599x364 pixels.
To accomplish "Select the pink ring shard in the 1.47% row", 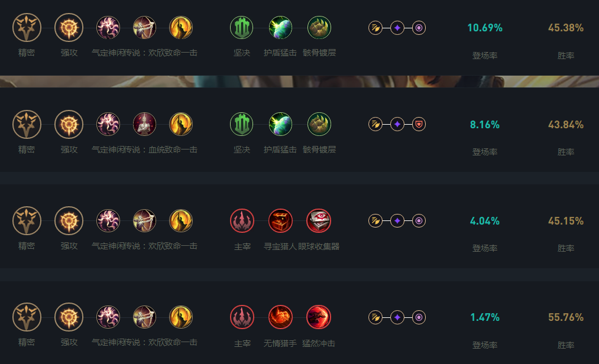I will tap(419, 317).
